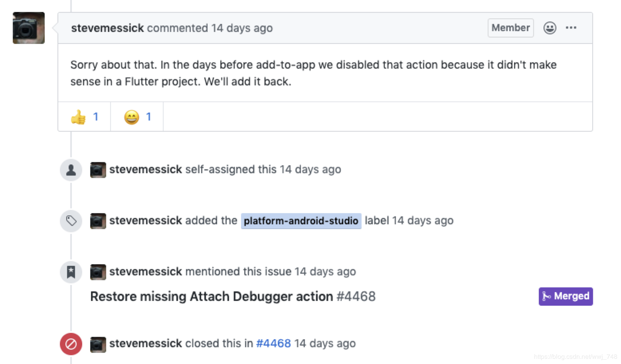The image size is (621, 364).
Task: Click the red closed issue icon
Action: (x=71, y=344)
